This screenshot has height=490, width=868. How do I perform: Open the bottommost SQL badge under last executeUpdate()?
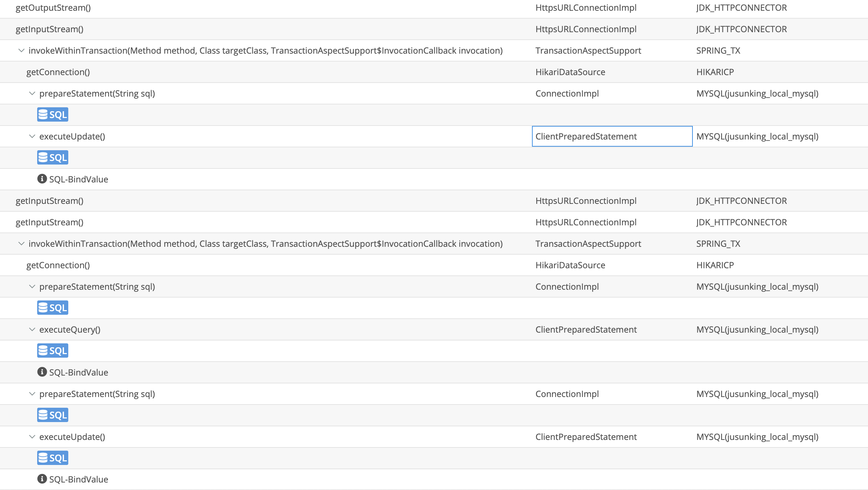coord(53,458)
